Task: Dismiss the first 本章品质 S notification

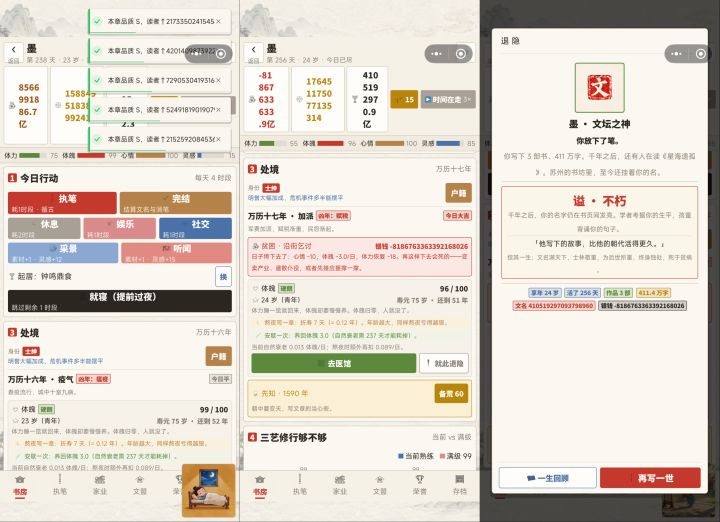Action: coord(218,21)
